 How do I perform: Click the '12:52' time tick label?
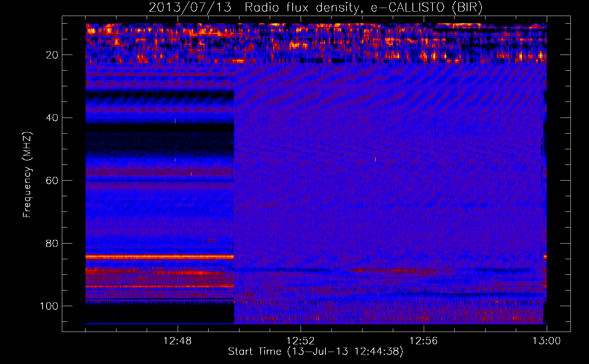pos(301,341)
